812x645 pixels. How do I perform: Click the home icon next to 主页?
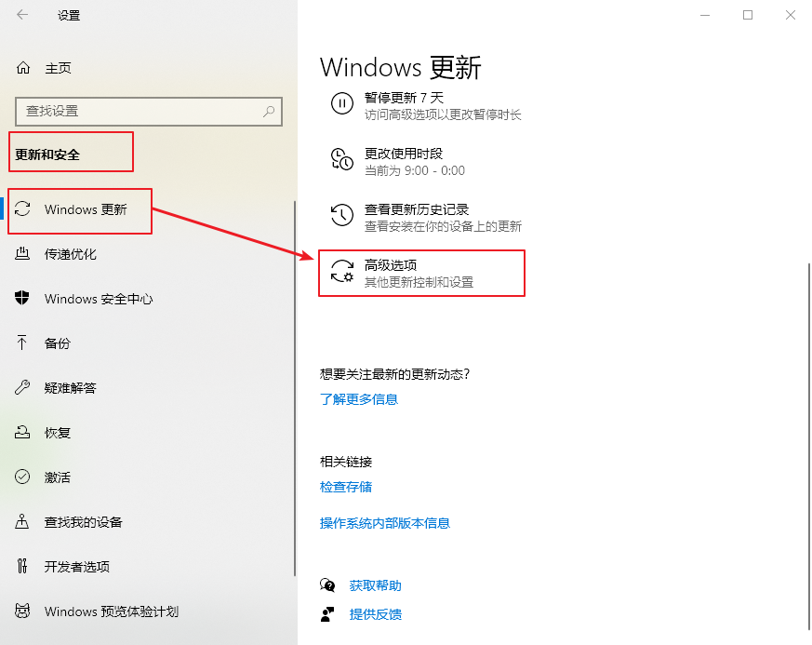pos(22,67)
